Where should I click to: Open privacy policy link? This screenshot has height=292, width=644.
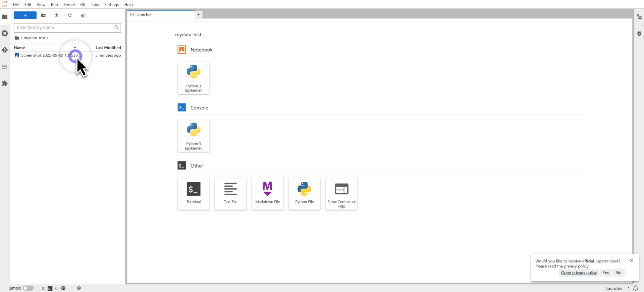(x=579, y=273)
